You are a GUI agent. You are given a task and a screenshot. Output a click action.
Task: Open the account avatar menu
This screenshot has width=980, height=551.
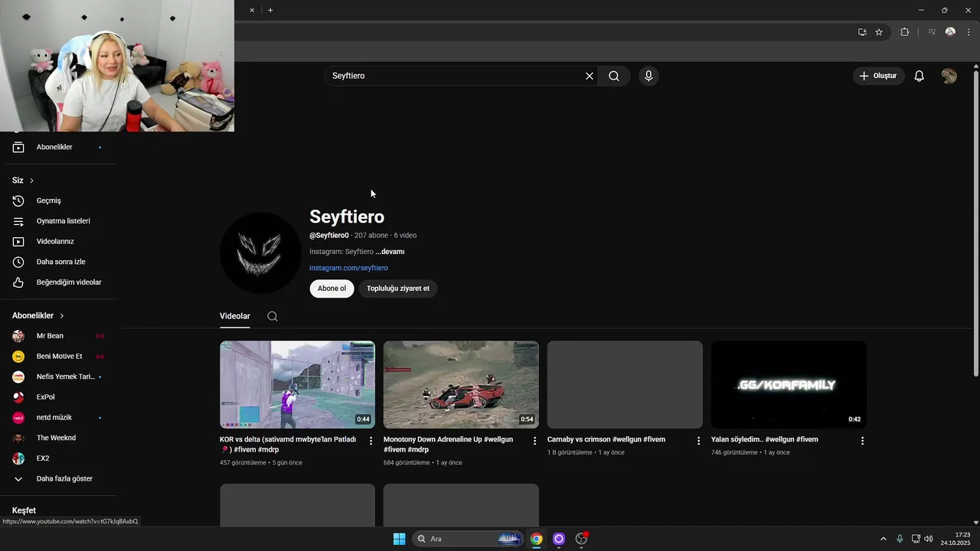point(949,76)
